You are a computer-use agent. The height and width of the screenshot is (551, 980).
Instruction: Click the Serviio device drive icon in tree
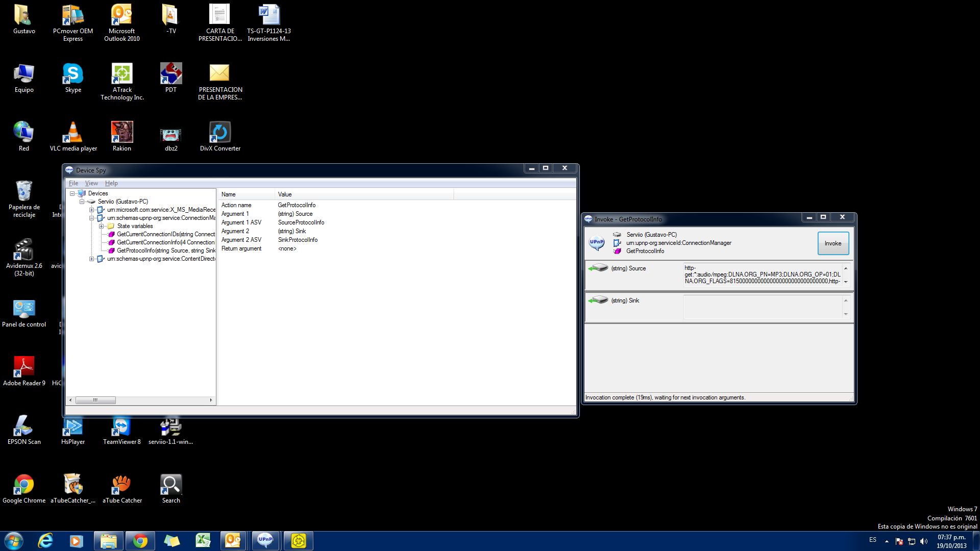(91, 202)
